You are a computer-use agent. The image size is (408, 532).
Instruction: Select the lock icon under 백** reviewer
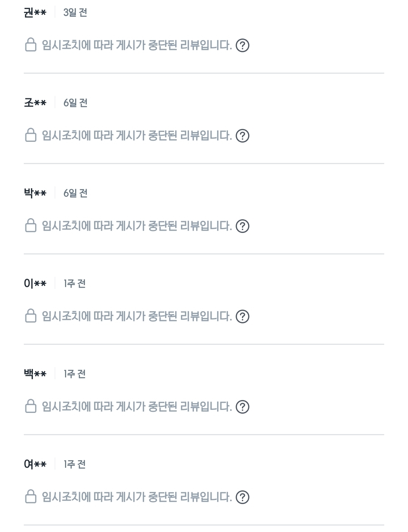click(x=31, y=406)
